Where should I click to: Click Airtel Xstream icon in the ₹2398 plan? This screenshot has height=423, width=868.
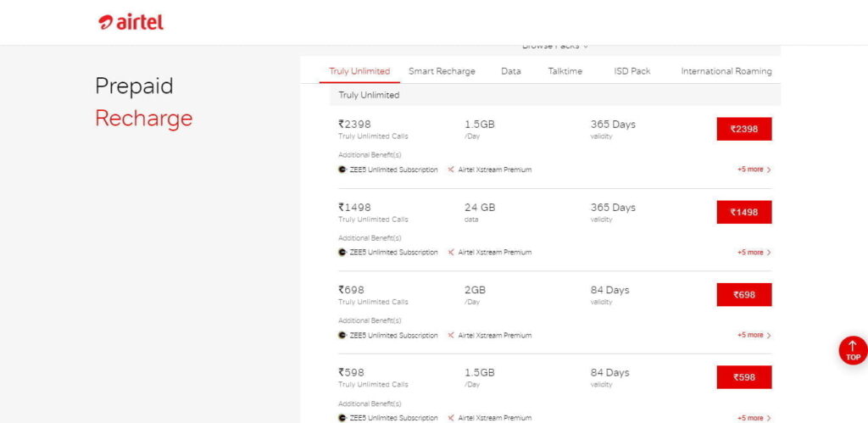pos(451,170)
